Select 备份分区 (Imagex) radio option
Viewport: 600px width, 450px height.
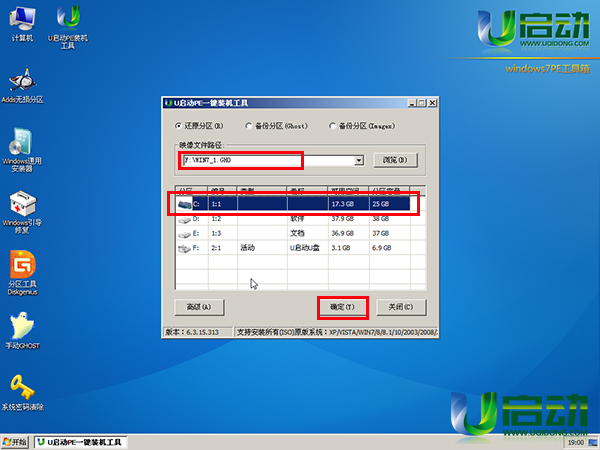(x=362, y=126)
